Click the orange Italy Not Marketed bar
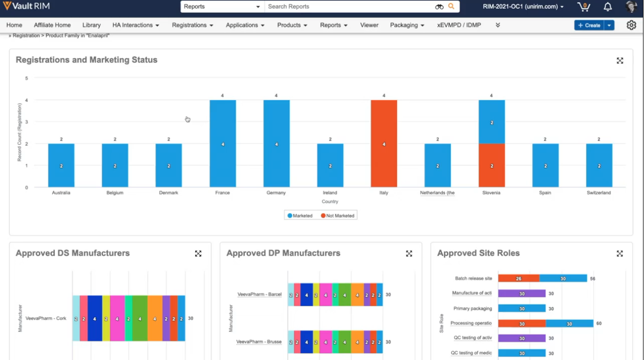 click(384, 143)
